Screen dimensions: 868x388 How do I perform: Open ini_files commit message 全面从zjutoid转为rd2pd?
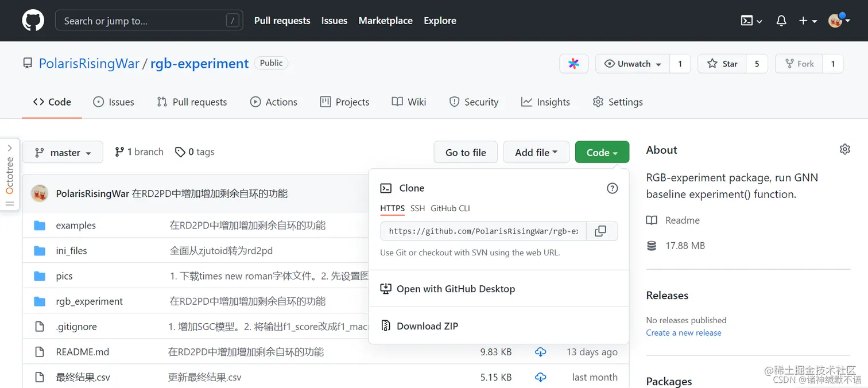point(221,251)
